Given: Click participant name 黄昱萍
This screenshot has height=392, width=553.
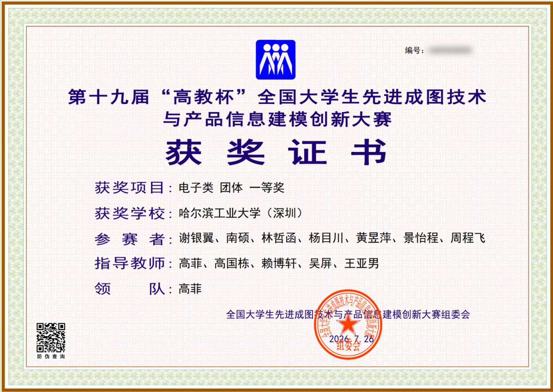Looking at the screenshot, I should pyautogui.click(x=373, y=238).
